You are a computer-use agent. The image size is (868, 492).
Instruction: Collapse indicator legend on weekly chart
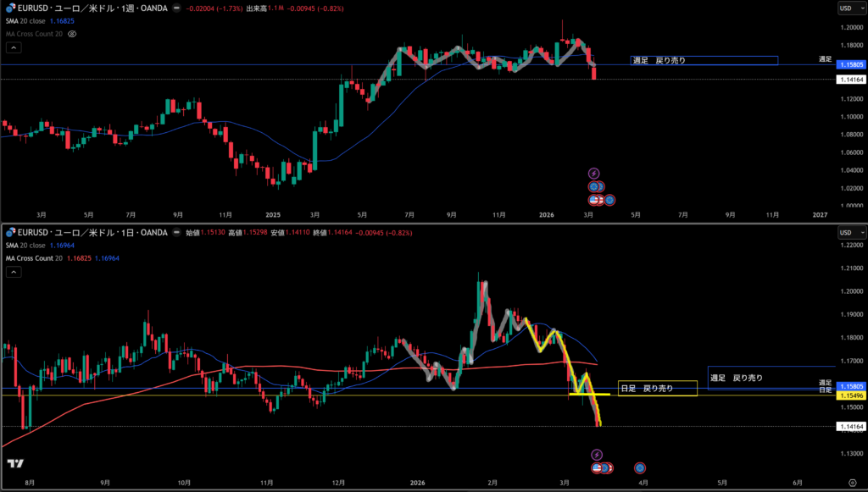coord(14,48)
